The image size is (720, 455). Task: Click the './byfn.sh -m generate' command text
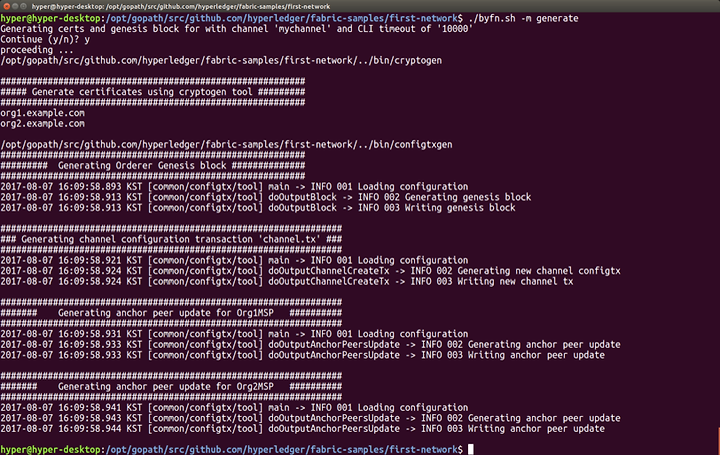point(523,18)
